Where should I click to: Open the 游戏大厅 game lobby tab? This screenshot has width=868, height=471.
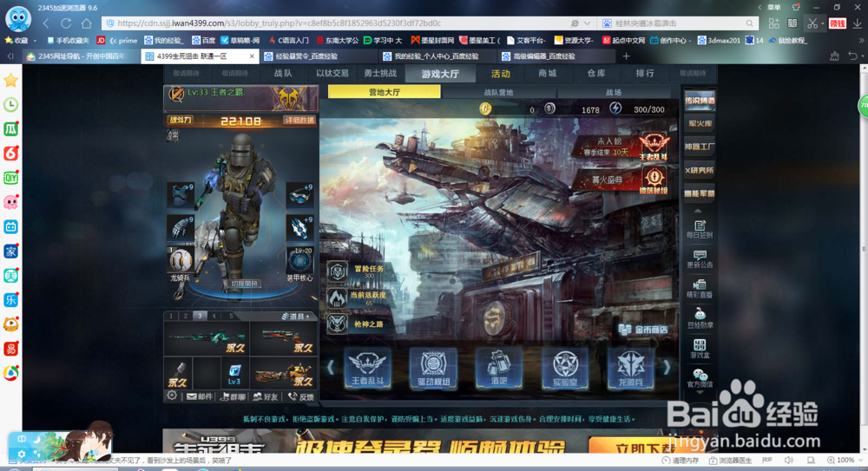point(440,74)
